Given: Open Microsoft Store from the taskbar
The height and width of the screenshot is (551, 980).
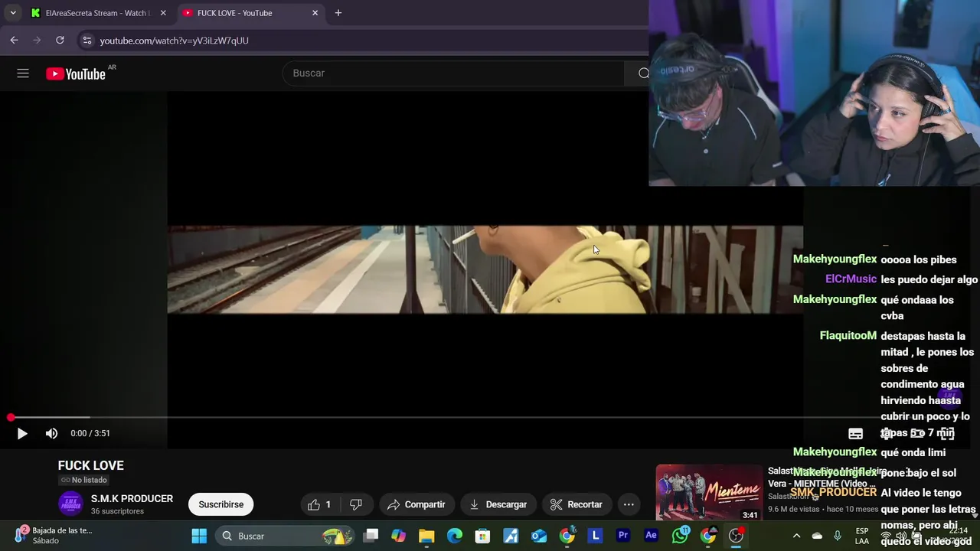Looking at the screenshot, I should point(482,536).
